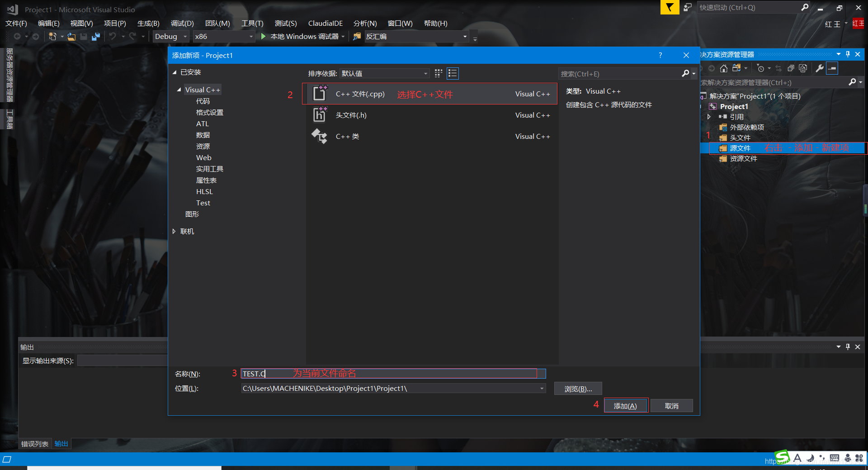Select the 代码 category in the tree
This screenshot has width=868, height=470.
[203, 101]
